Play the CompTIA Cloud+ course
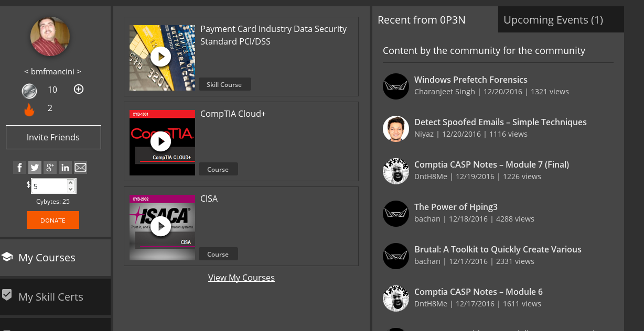This screenshot has height=331, width=644. [x=160, y=141]
